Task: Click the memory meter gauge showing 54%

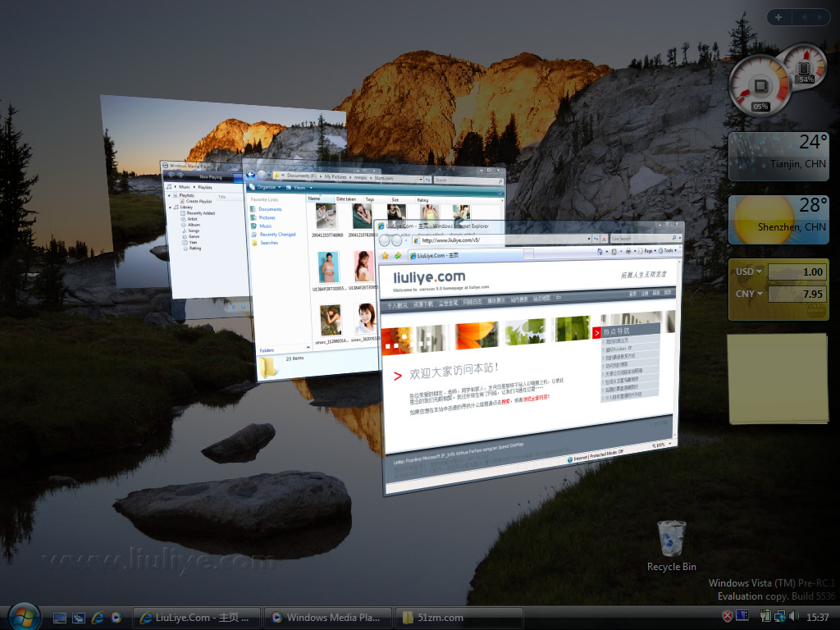Action: [804, 66]
